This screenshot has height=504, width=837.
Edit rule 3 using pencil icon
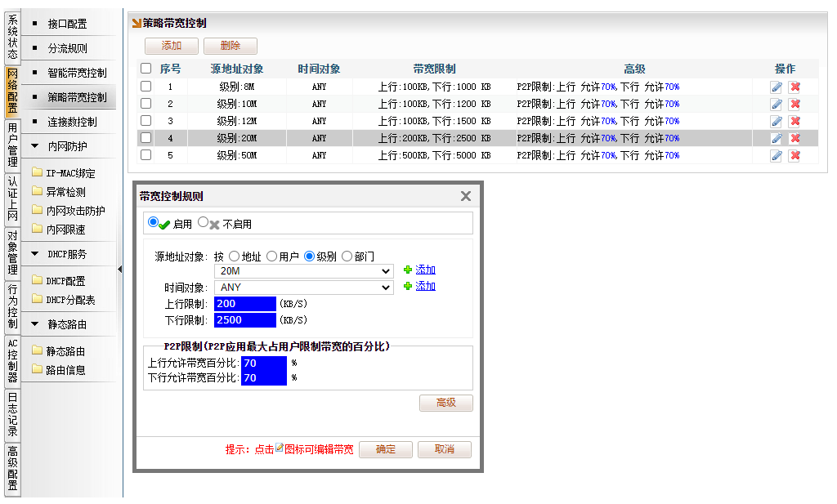pyautogui.click(x=776, y=121)
